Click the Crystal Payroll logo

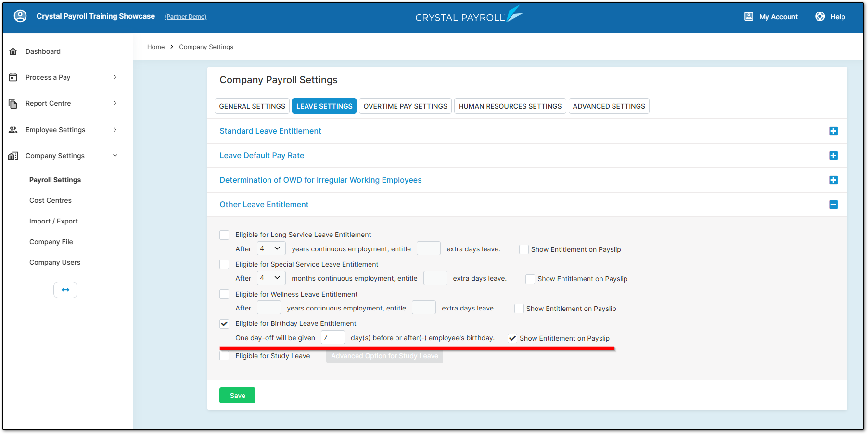point(469,15)
